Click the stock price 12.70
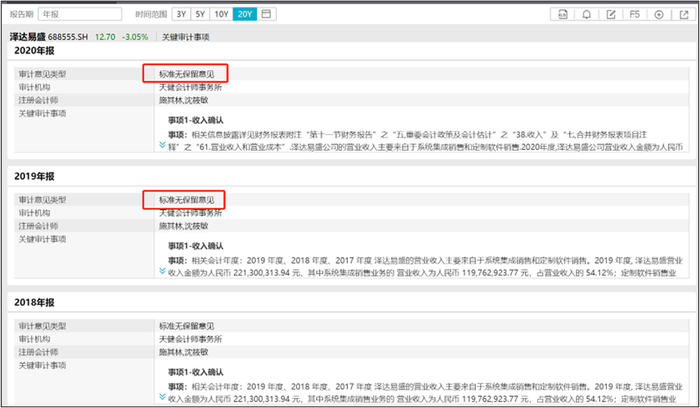Image resolution: width=700 pixels, height=408 pixels. point(105,37)
